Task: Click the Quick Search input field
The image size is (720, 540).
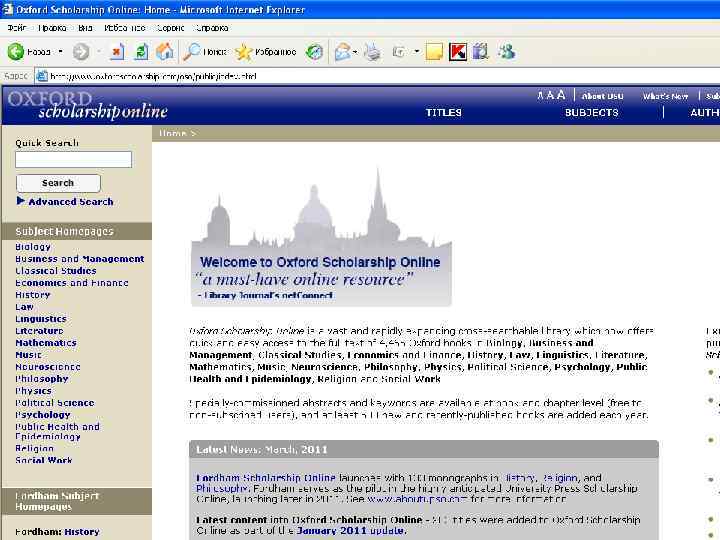Action: [x=73, y=159]
